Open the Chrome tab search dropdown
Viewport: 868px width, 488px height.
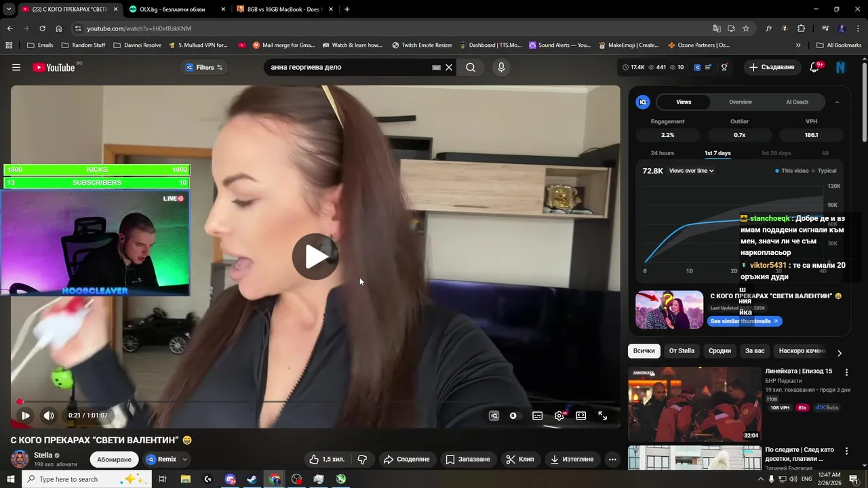point(9,9)
